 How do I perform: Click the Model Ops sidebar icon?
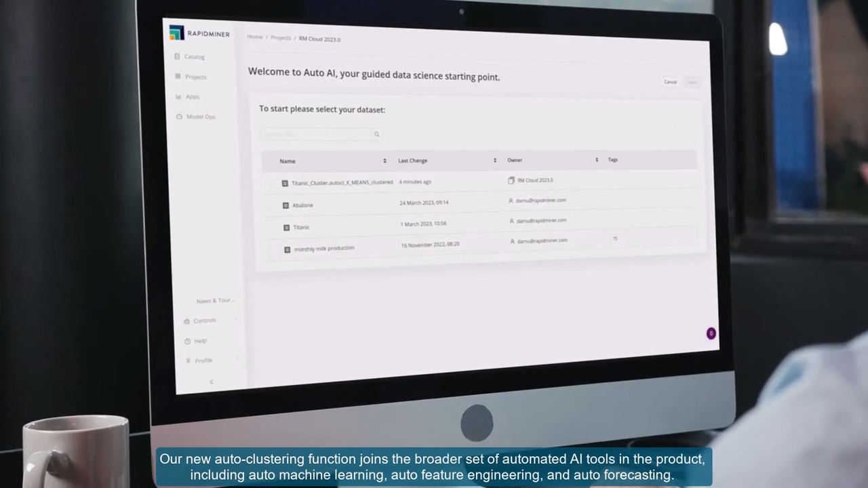pos(179,117)
